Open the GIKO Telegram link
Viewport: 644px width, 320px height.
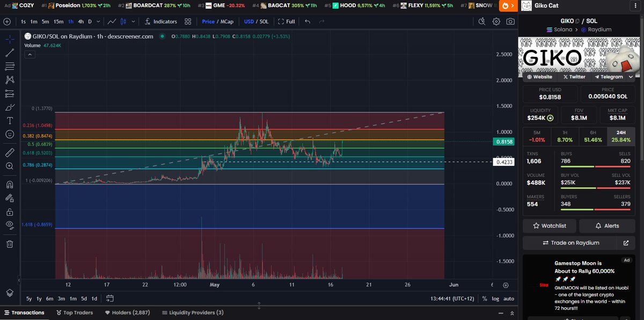coord(608,77)
